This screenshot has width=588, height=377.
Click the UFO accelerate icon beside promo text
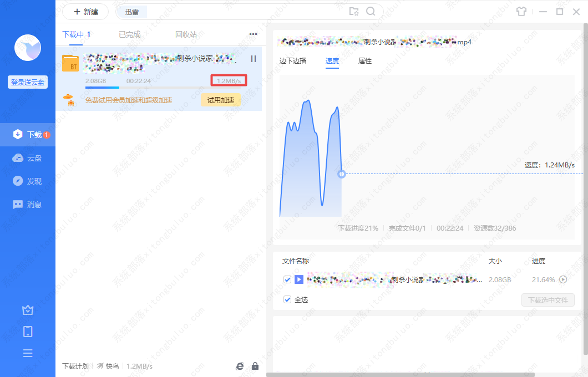pyautogui.click(x=69, y=100)
